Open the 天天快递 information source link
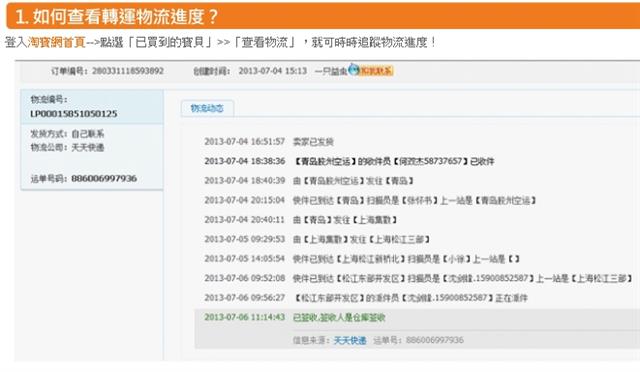The image size is (640, 372). tap(350, 340)
